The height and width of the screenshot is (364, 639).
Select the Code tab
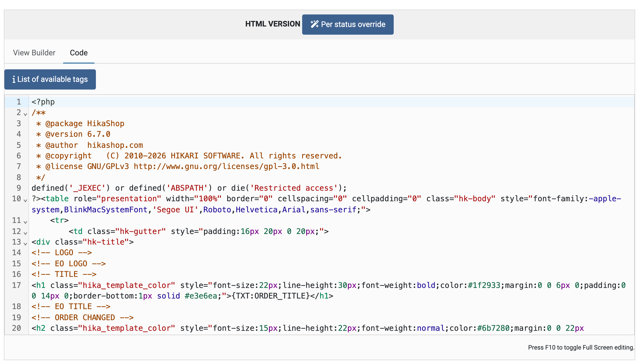click(79, 53)
